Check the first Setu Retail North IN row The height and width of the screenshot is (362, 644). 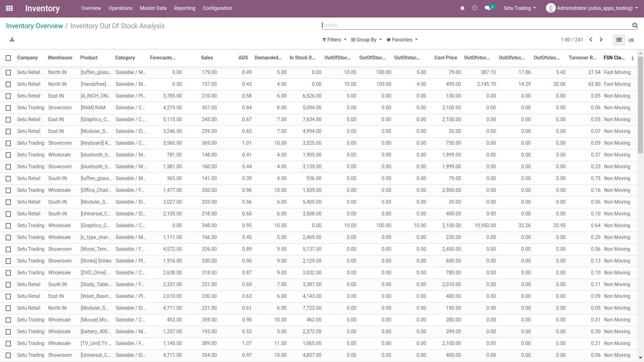[8, 72]
